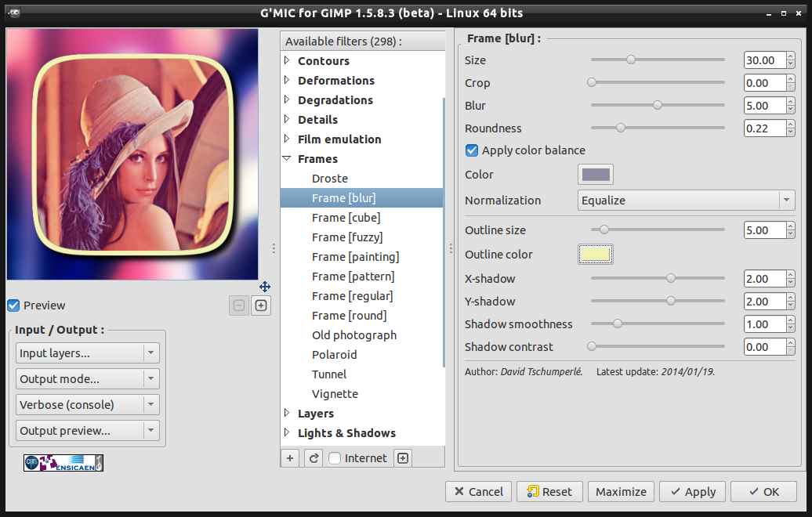Expand the Deformations filter category
Image resolution: width=812 pixels, height=517 pixels.
point(287,80)
